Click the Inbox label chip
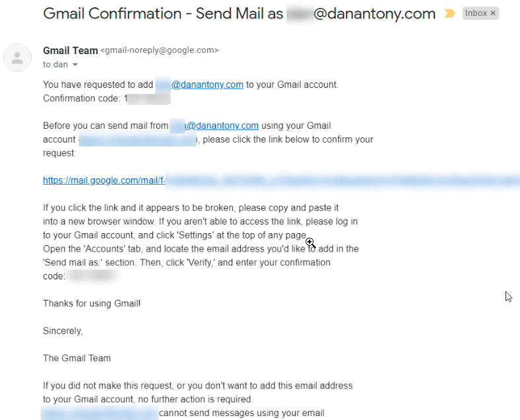This screenshot has width=520, height=420. click(480, 13)
